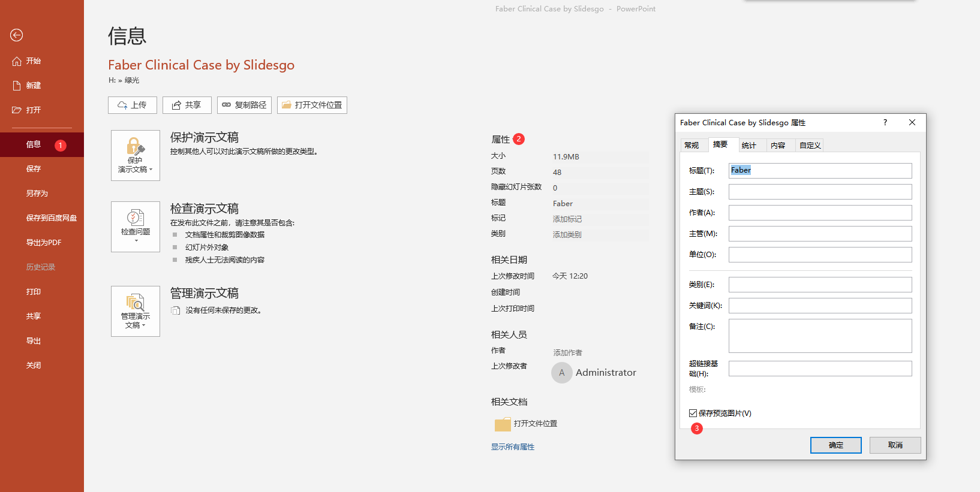Image resolution: width=980 pixels, height=492 pixels.
Task: Click the 打开文件位置 toolbar button
Action: click(x=312, y=105)
